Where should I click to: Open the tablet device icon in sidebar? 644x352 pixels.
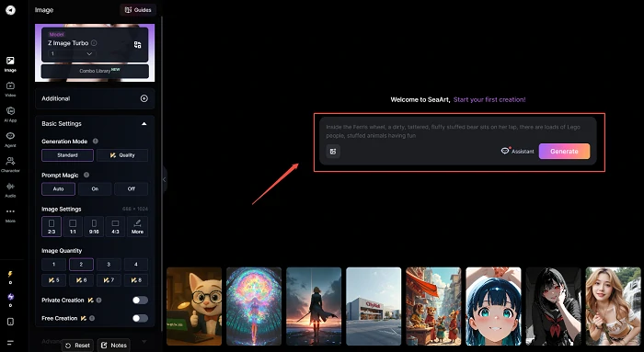click(10, 322)
